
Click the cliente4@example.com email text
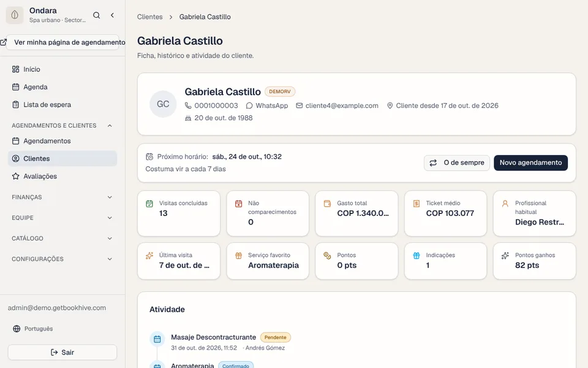click(x=342, y=105)
